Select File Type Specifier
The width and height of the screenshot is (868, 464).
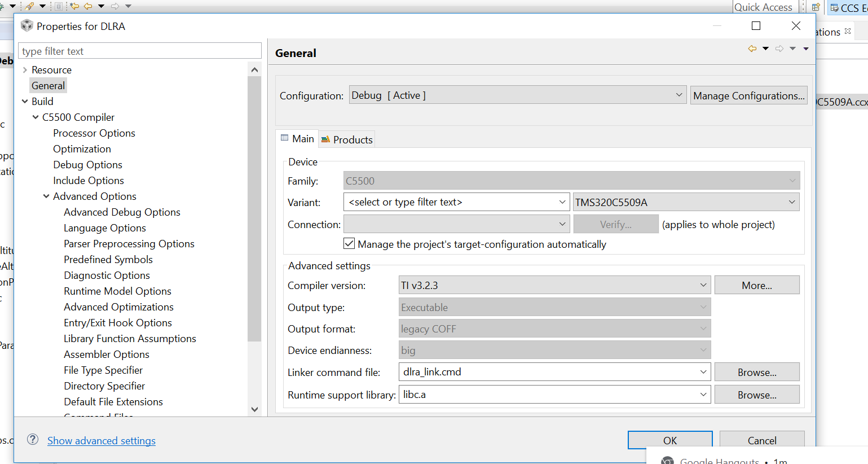103,370
